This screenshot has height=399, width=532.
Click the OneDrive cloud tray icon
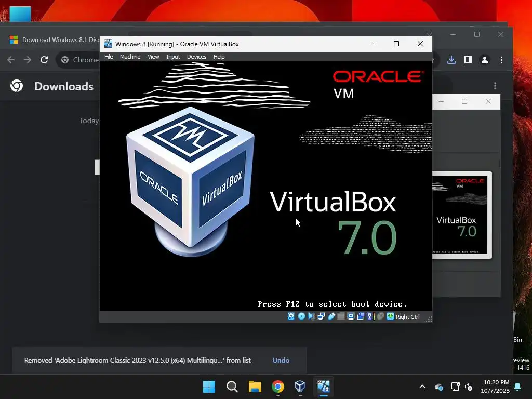click(x=438, y=387)
